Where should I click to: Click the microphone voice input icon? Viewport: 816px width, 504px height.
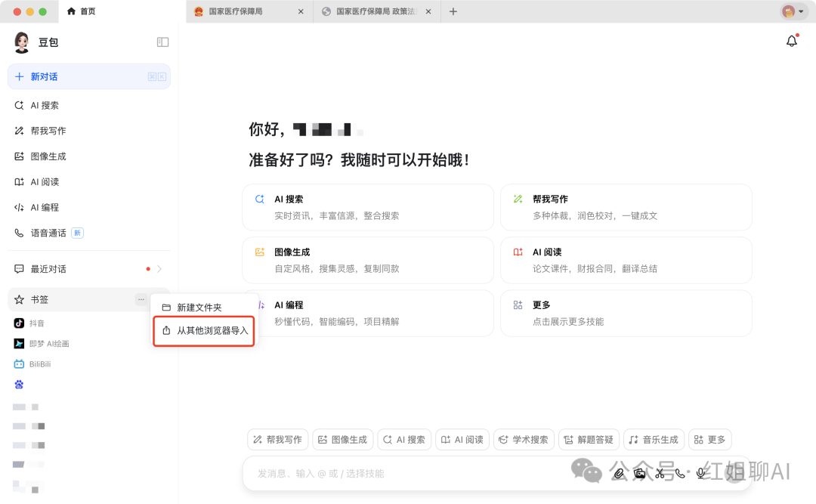click(x=700, y=473)
